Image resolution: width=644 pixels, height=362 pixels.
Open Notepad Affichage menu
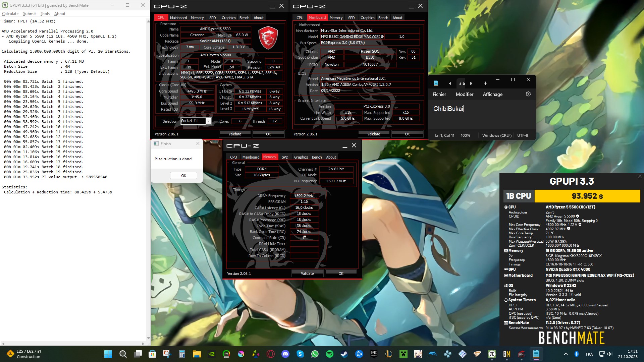coord(493,94)
